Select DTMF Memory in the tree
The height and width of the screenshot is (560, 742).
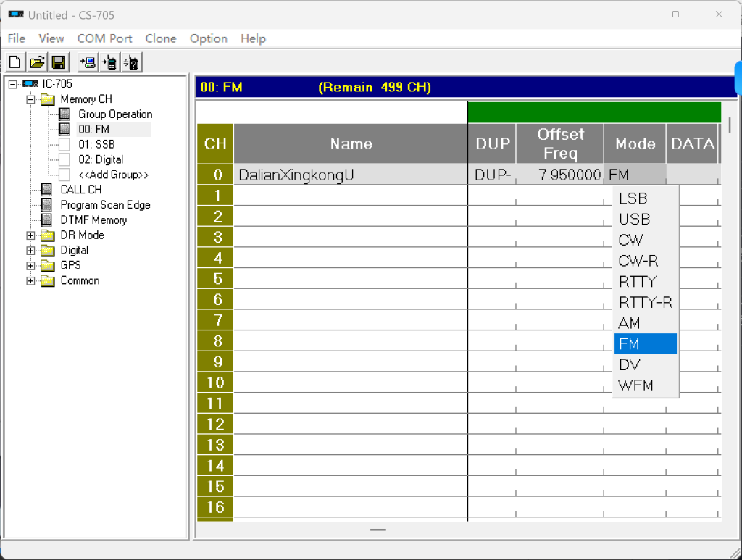coord(93,220)
